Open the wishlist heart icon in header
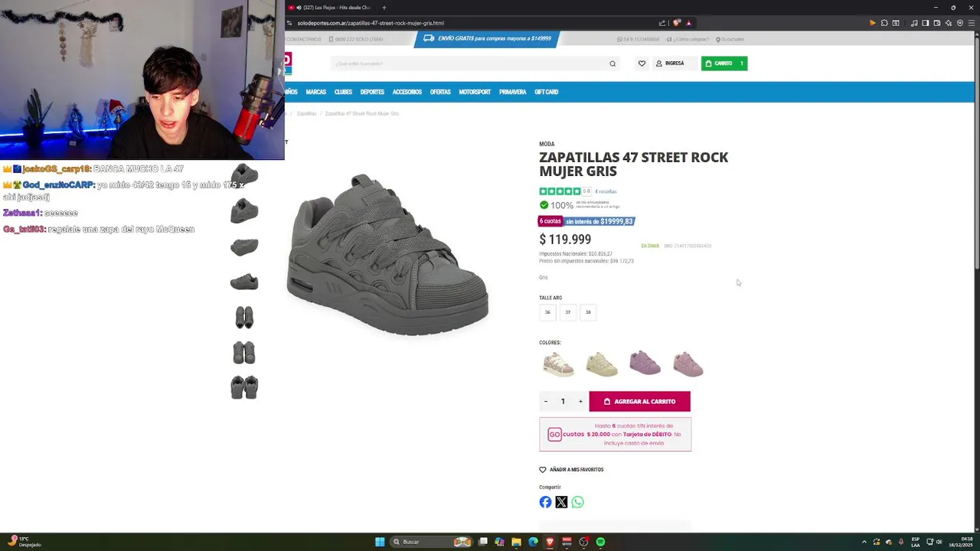 coord(642,64)
